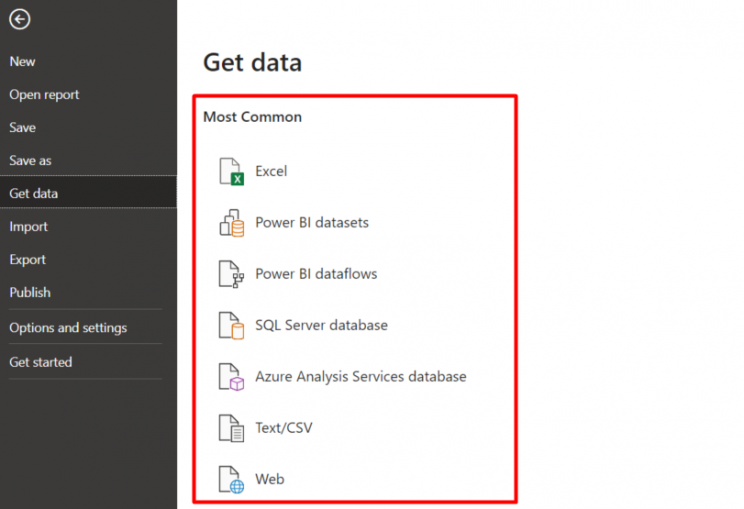
Task: Open the Get started entry
Action: pyautogui.click(x=40, y=362)
